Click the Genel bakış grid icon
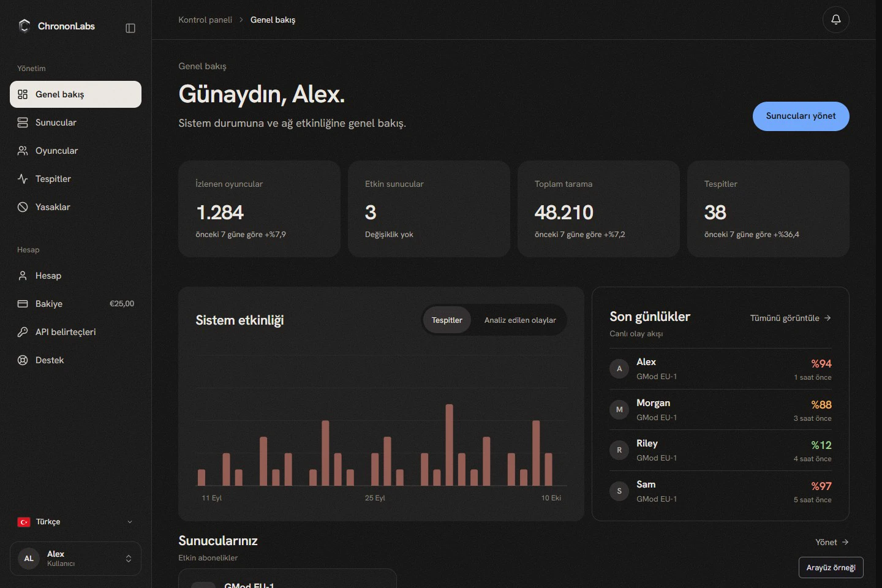The height and width of the screenshot is (588, 882). 23,94
